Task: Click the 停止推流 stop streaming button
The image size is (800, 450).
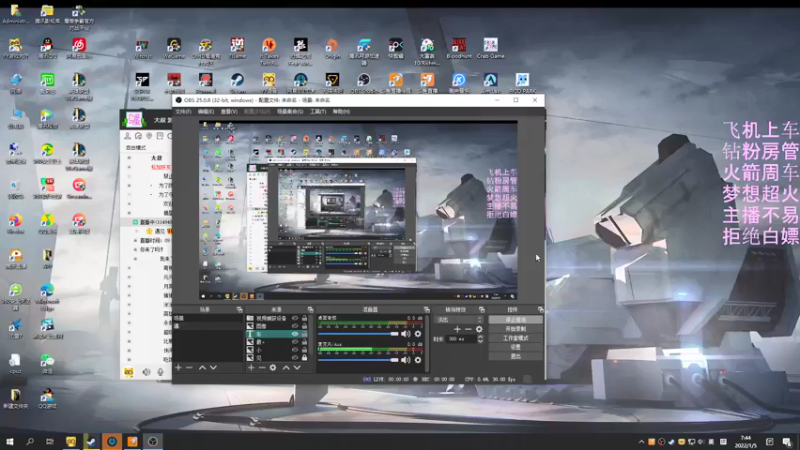Action: point(515,320)
